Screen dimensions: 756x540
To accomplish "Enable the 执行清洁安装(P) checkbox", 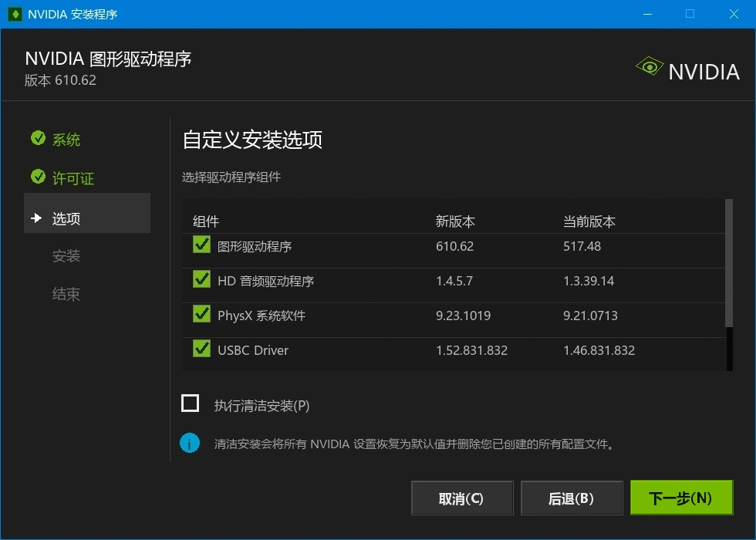I will point(190,403).
